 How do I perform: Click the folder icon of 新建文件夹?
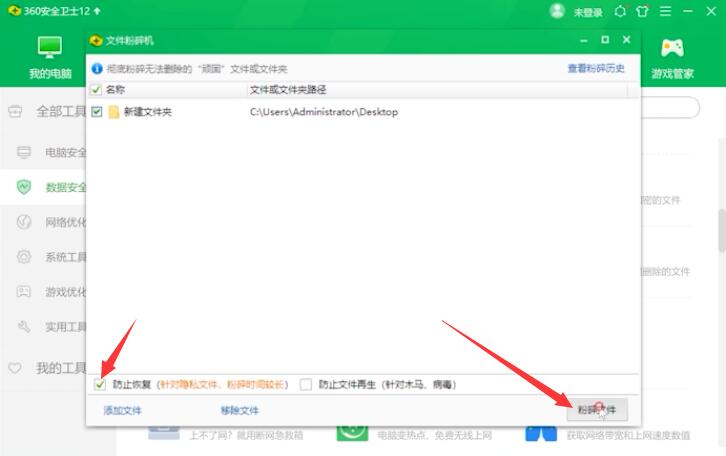[114, 112]
